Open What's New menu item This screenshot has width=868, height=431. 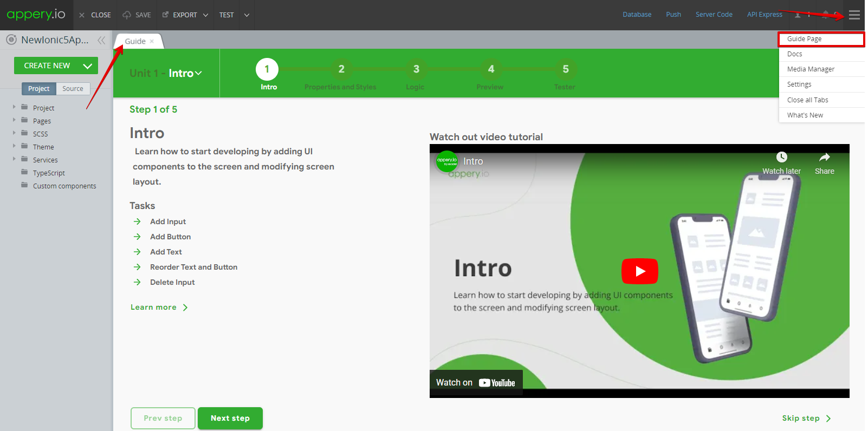(821, 115)
